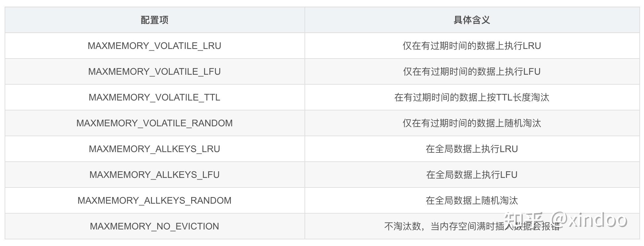Select the MAXMEMORY_VOLATILE_LRU cell
644x246 pixels.
coord(155,46)
